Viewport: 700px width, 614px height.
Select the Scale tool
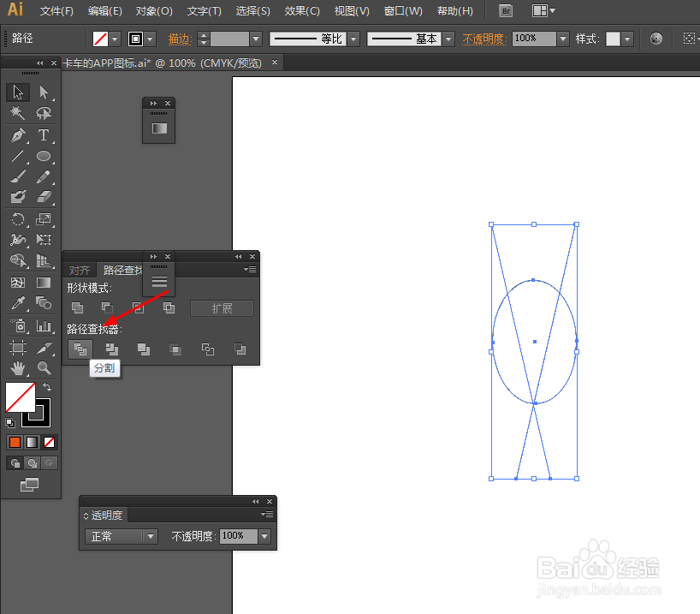44,219
